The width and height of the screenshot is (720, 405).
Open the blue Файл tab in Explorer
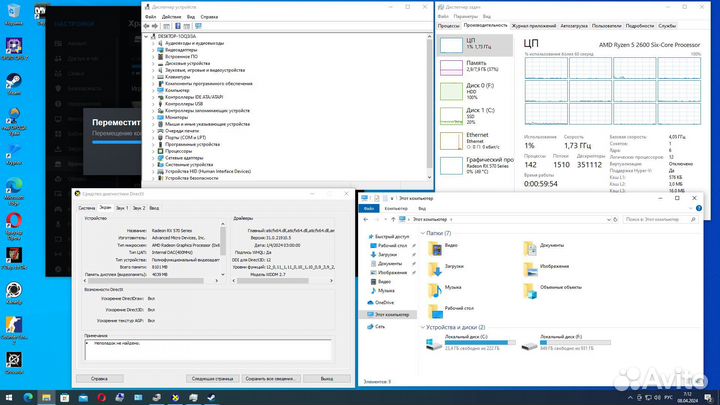tap(369, 208)
